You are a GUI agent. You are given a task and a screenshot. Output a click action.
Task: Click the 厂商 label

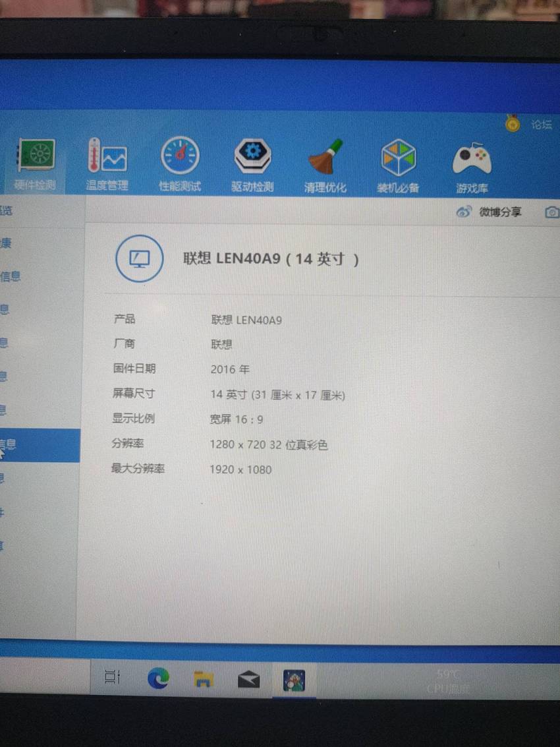(124, 343)
